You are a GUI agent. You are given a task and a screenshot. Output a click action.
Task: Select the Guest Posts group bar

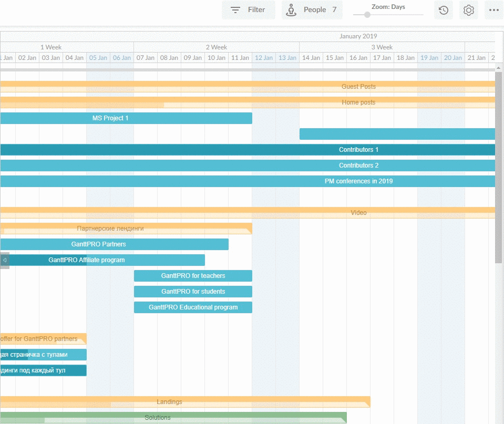pos(248,87)
